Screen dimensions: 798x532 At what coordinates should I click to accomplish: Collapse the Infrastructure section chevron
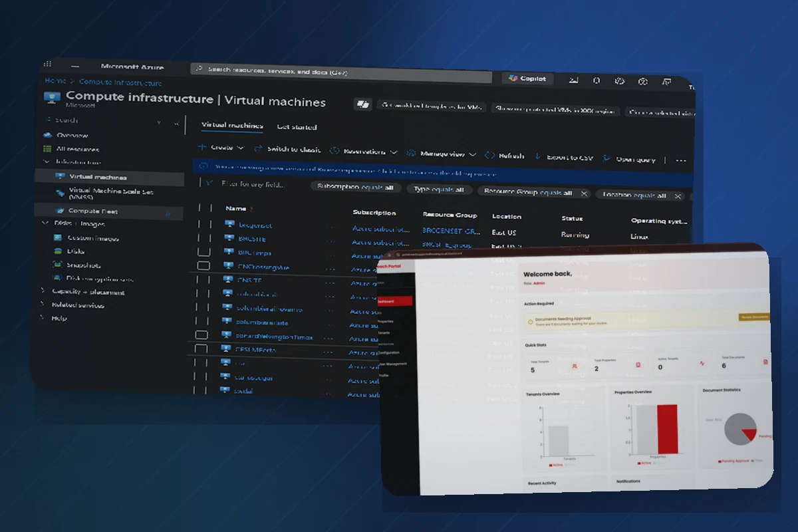(47, 162)
